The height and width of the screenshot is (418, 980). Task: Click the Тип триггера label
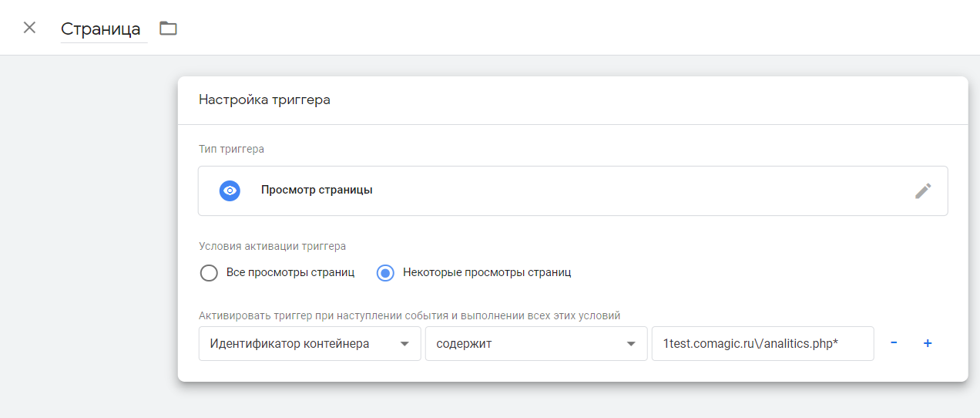[231, 149]
